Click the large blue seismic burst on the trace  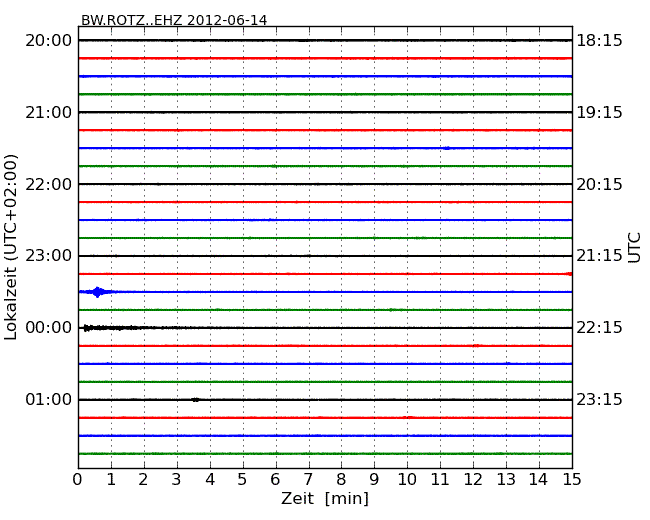(x=97, y=292)
